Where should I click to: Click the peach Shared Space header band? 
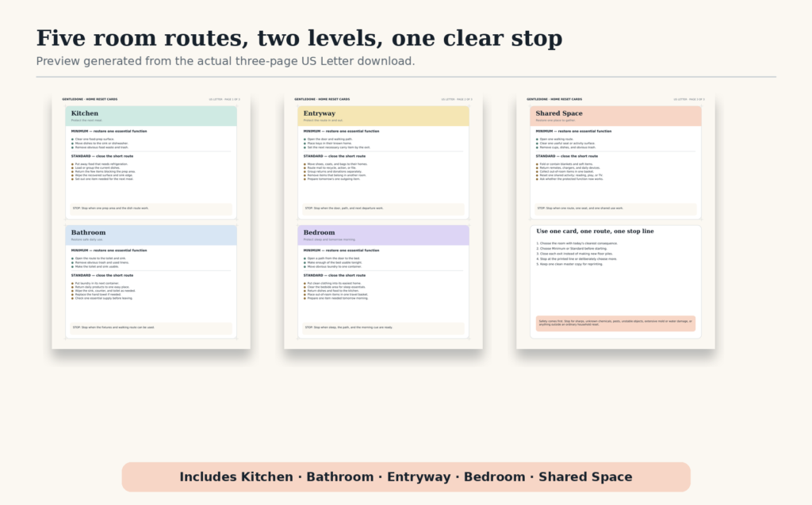[x=615, y=116]
